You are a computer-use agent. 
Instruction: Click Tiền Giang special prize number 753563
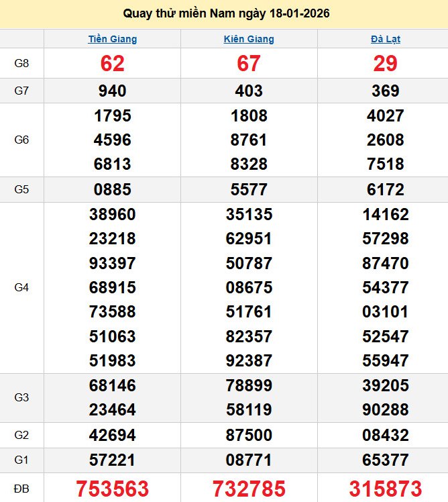112,489
